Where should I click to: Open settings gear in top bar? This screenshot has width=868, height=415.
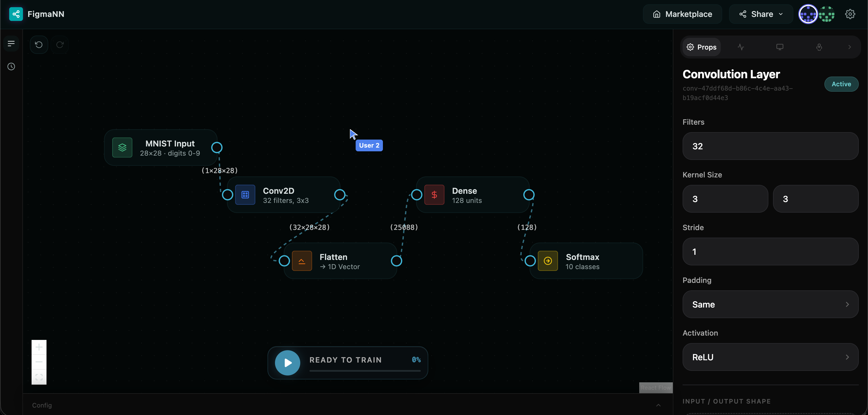point(850,14)
